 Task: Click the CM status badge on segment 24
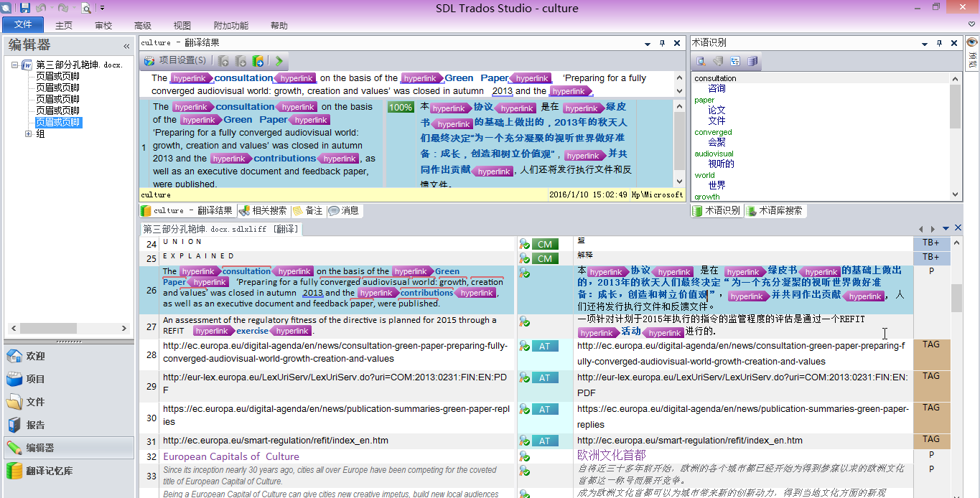click(545, 245)
